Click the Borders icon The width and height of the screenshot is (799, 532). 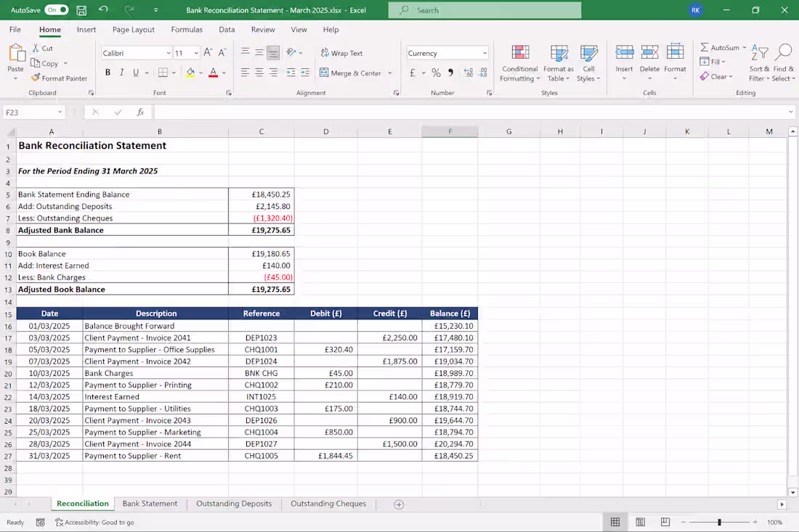[x=163, y=73]
